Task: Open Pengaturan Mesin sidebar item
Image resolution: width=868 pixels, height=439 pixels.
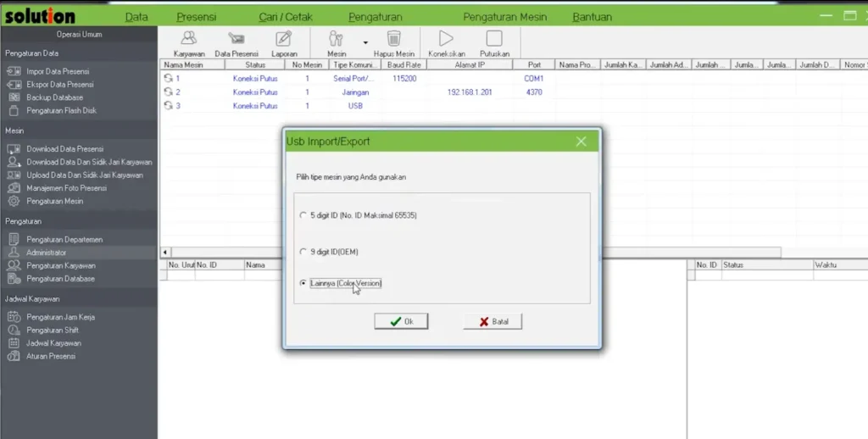Action: tap(55, 201)
